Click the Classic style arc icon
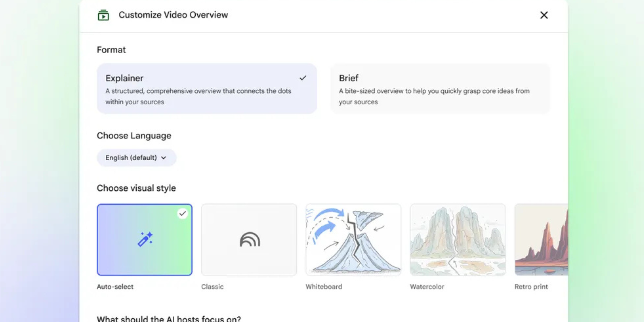 (x=250, y=240)
